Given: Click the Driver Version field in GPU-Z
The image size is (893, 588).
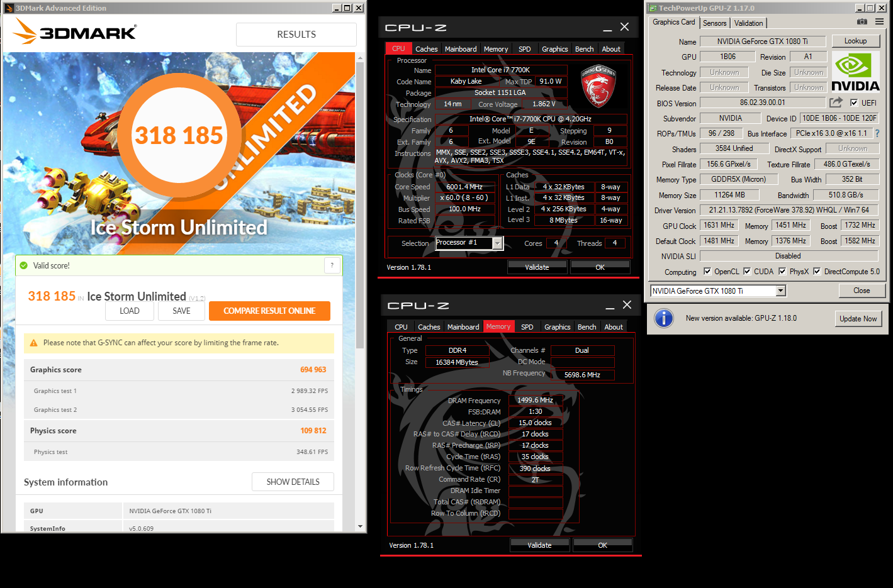Looking at the screenshot, I should pyautogui.click(x=789, y=210).
